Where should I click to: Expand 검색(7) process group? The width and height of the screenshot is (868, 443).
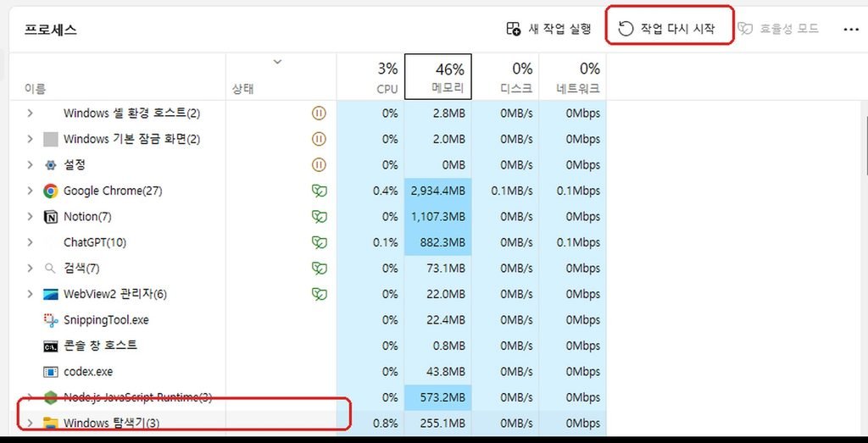click(30, 269)
